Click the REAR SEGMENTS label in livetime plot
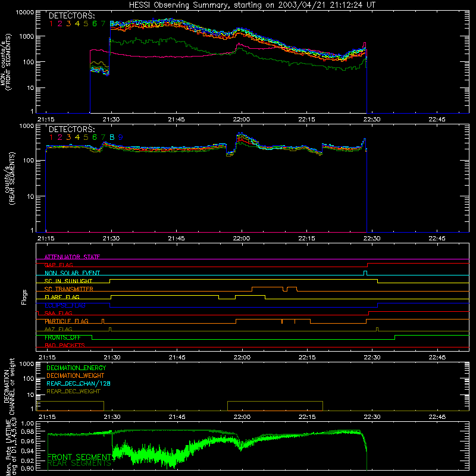The height and width of the screenshot is (476, 476). (79, 464)
